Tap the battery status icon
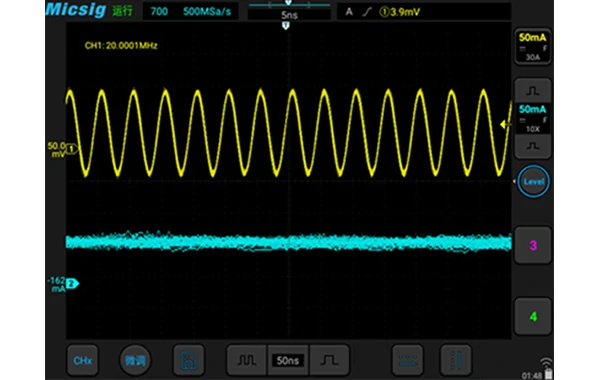The height and width of the screenshot is (380, 600). 548,373
